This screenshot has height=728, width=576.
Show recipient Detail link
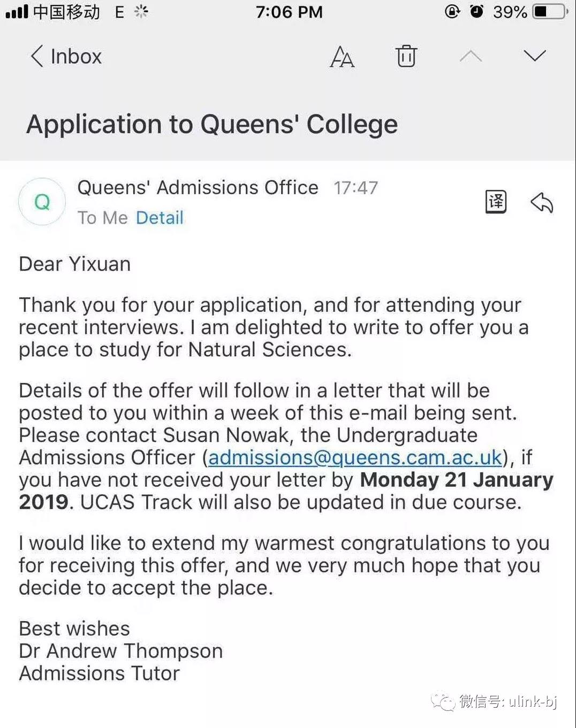pyautogui.click(x=160, y=218)
